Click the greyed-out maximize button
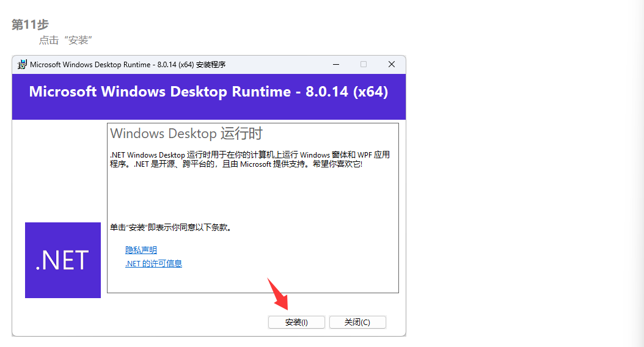 [364, 64]
